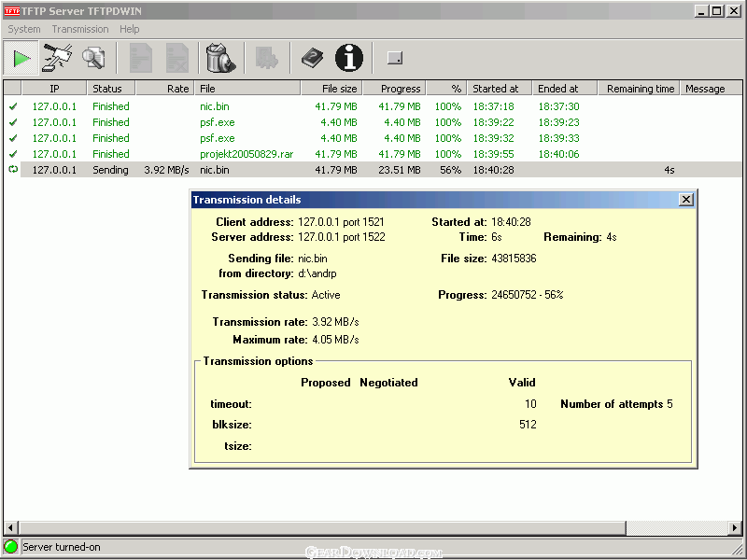Sort by the Progress column header
Screen dimensions: 747x560
point(395,88)
